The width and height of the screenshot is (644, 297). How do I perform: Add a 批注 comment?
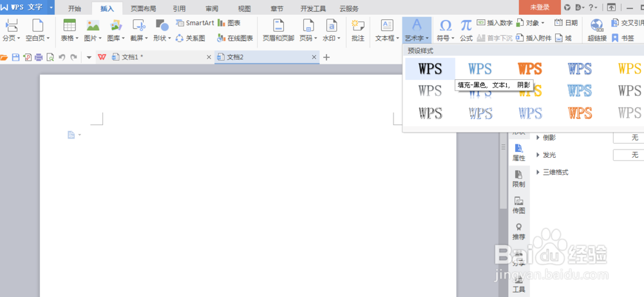(357, 30)
